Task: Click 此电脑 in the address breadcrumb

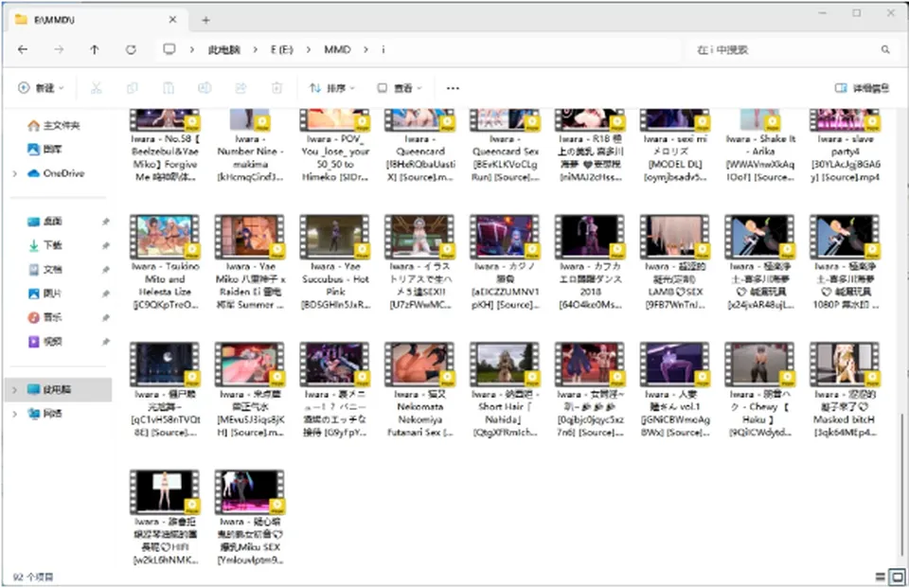Action: [x=223, y=50]
